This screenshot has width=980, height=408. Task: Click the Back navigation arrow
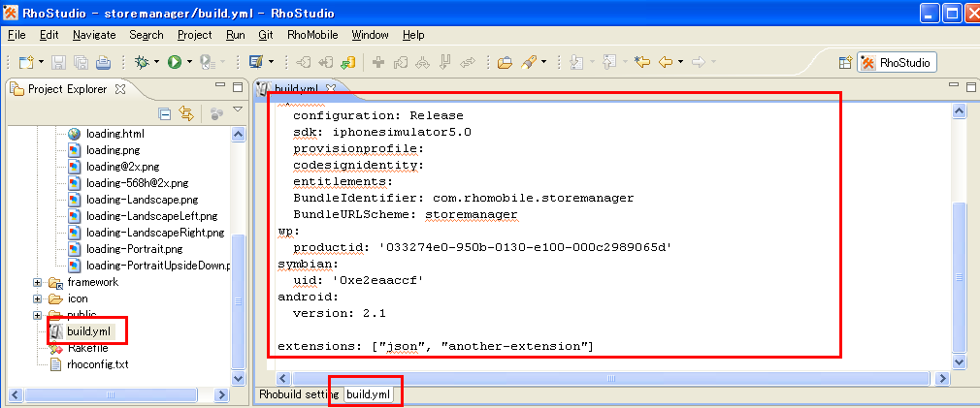666,62
